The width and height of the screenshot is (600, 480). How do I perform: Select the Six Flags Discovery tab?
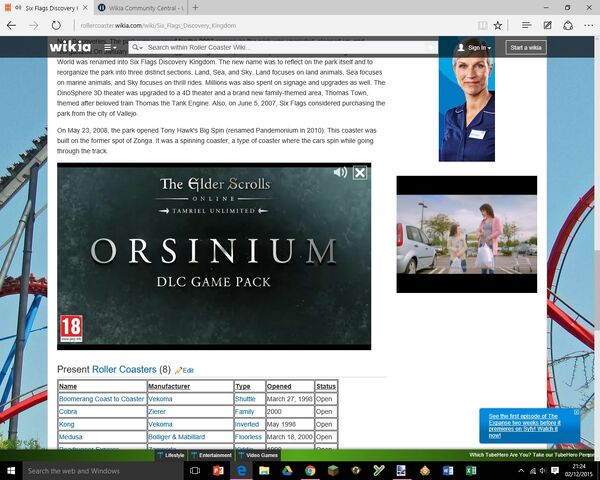point(46,8)
